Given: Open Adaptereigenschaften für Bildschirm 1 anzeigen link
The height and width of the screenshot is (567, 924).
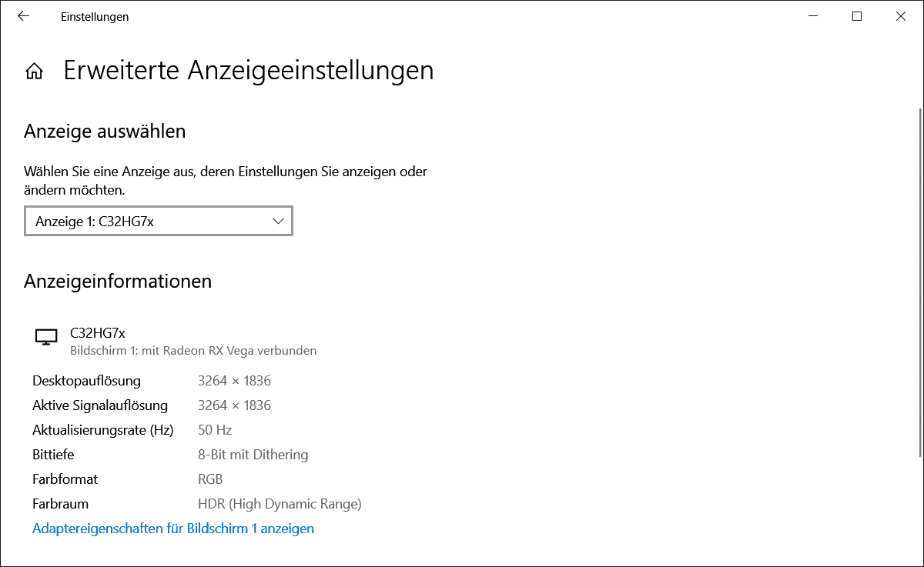Looking at the screenshot, I should (173, 529).
